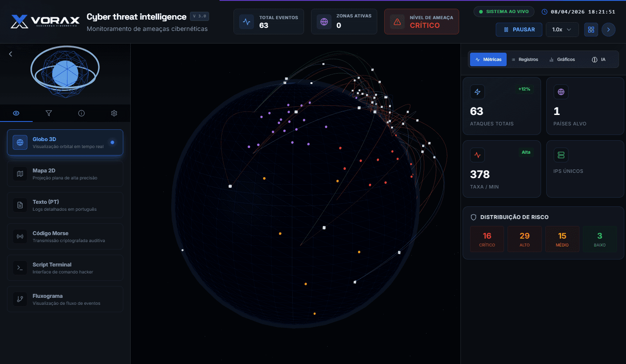Open the settings gear tab

(x=114, y=113)
